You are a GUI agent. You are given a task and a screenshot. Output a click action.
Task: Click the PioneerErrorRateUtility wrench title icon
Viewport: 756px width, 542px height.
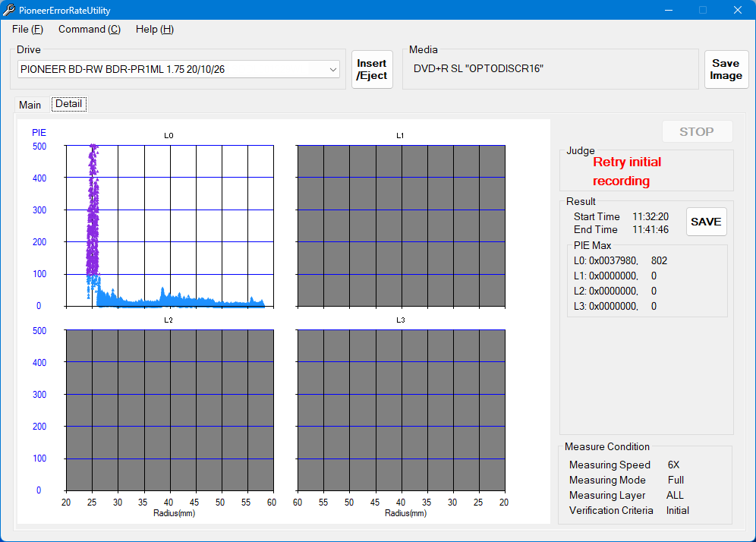(x=8, y=10)
